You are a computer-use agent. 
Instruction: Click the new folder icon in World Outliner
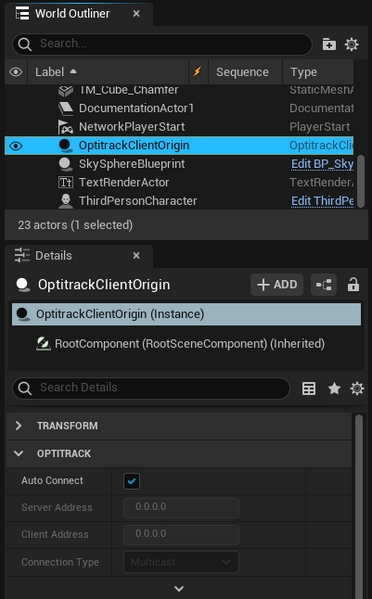pos(329,44)
